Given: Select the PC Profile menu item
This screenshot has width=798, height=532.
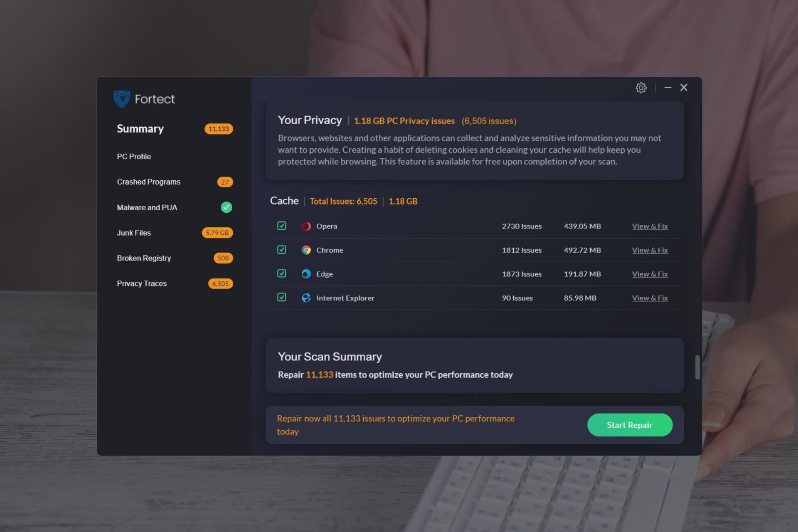Looking at the screenshot, I should pos(133,156).
